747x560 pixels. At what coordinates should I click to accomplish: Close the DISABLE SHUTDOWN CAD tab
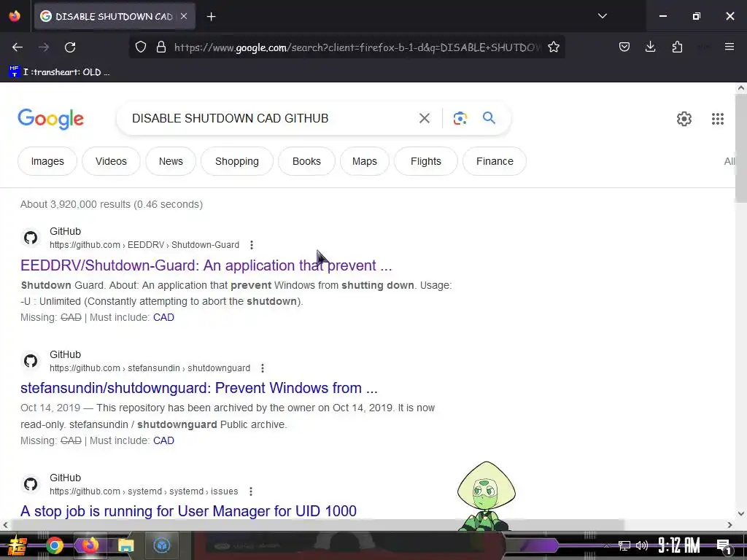184,16
